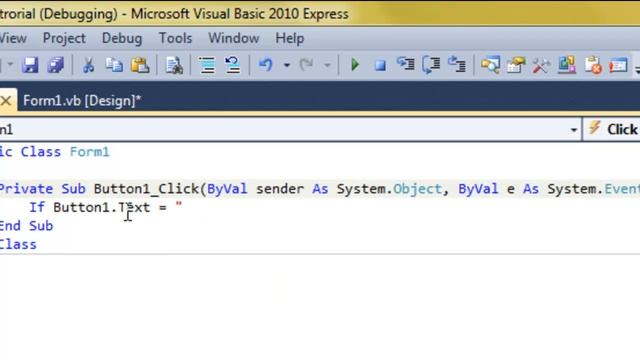Screen dimensions: 640x360
Task: Close the active code tab with the X
Action: [6, 100]
